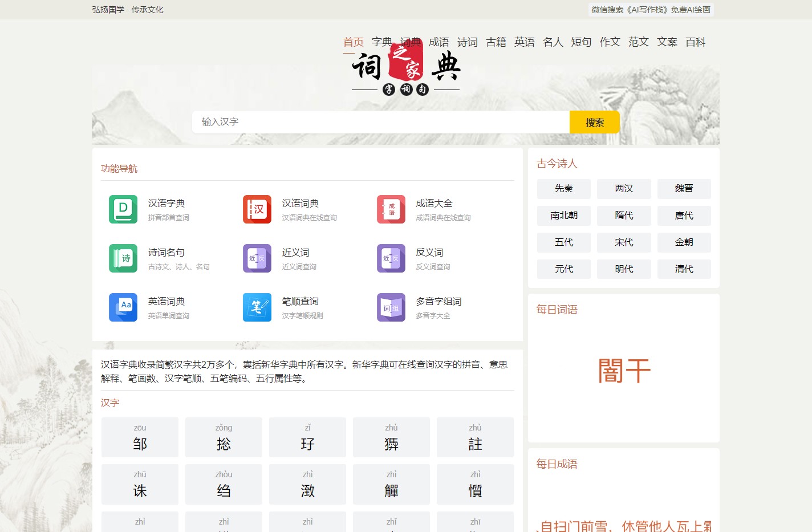This screenshot has height=532, width=812.
Task: Open the 英语词典 blue Aa icon
Action: pos(123,307)
